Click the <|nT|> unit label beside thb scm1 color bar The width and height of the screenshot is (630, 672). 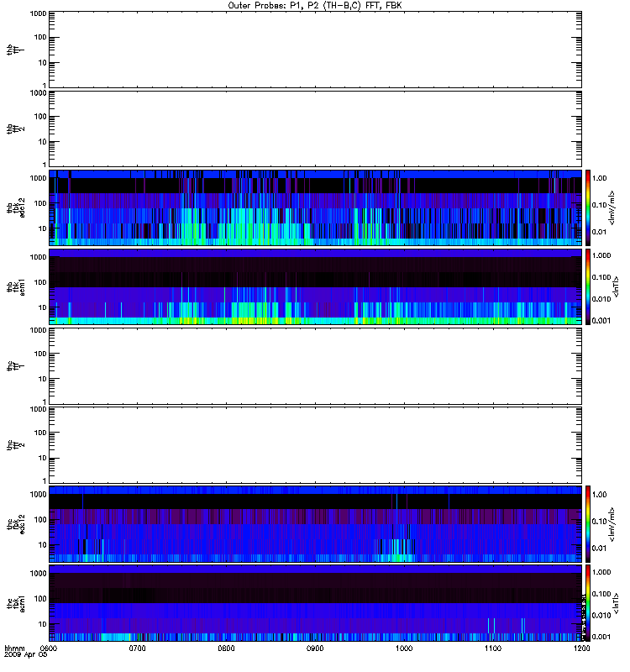point(617,286)
